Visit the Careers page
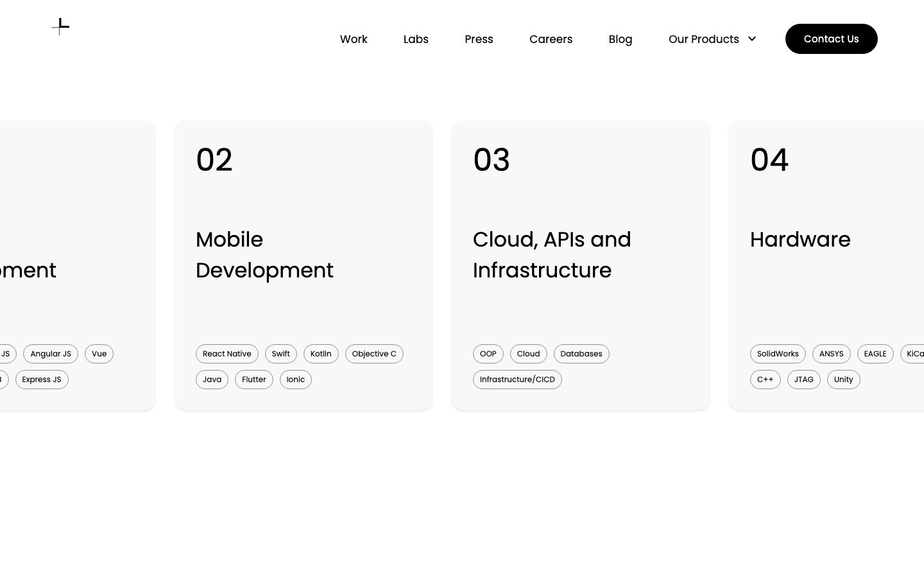Image resolution: width=924 pixels, height=578 pixels. 551,39
